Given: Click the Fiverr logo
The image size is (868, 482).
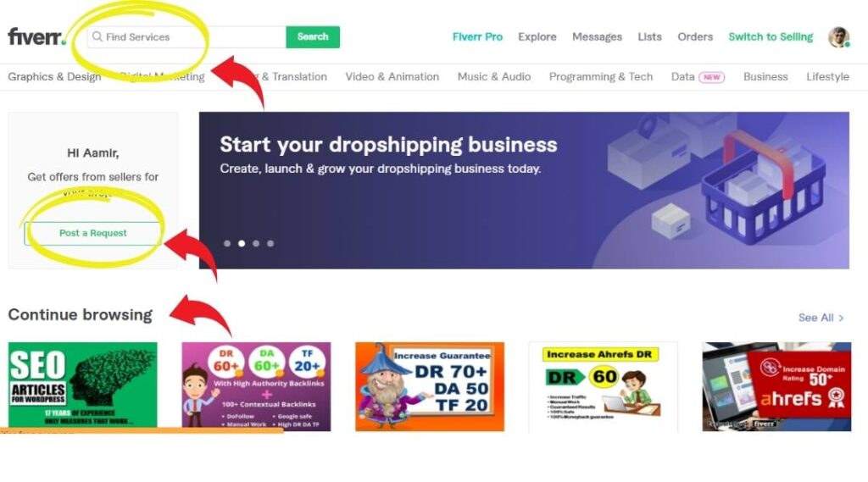Looking at the screenshot, I should tap(36, 36).
